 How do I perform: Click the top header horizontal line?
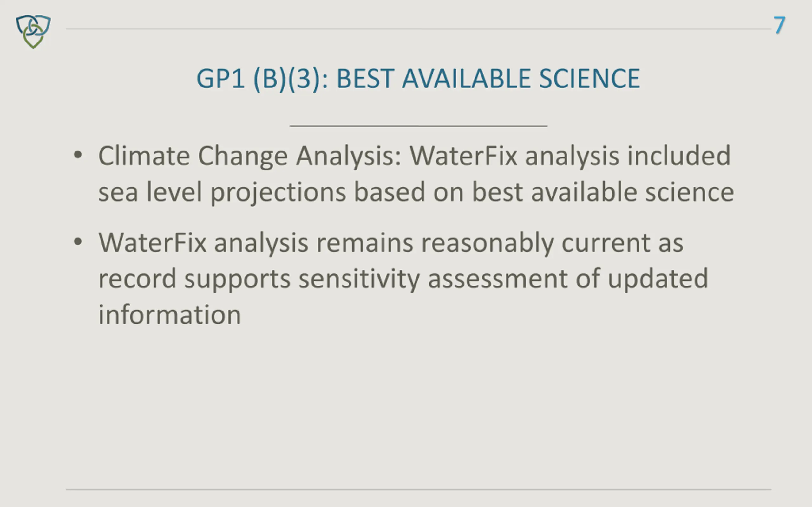pos(418,29)
